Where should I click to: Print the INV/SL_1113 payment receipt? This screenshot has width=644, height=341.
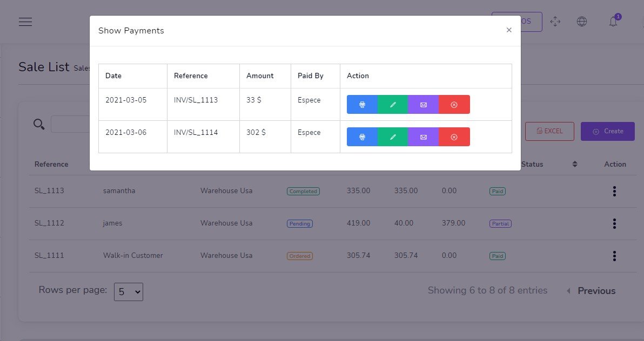[x=362, y=105]
